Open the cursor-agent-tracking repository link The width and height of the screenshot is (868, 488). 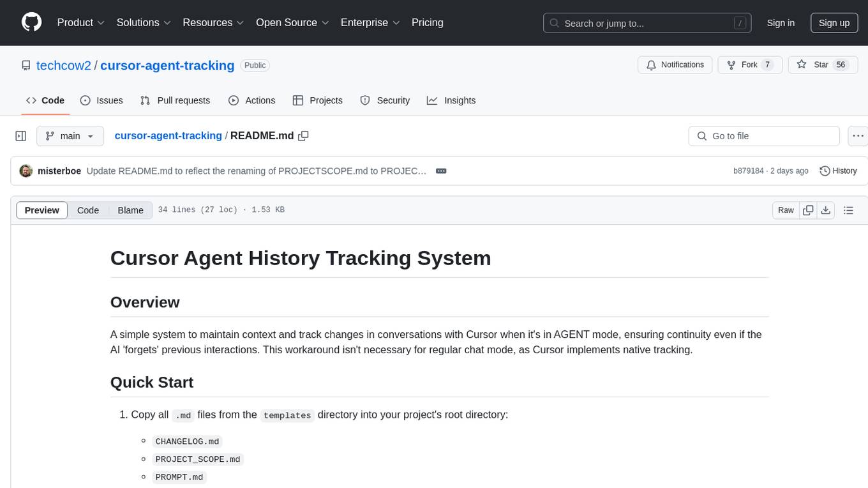pyautogui.click(x=167, y=65)
